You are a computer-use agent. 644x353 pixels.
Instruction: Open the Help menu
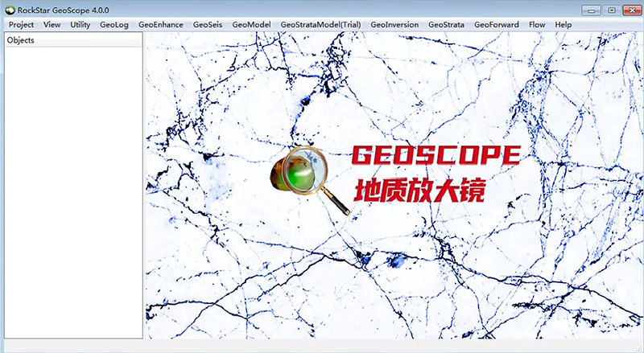[x=563, y=25]
